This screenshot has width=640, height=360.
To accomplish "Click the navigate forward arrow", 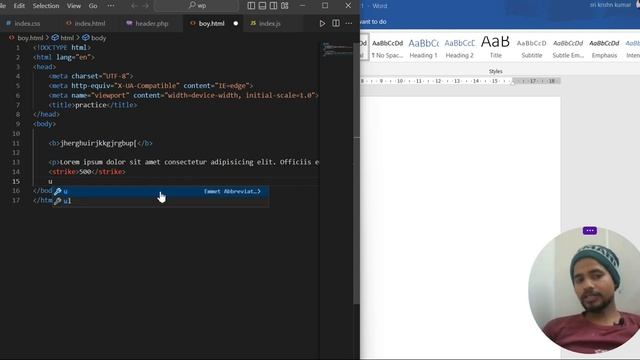I will tap(146, 6).
